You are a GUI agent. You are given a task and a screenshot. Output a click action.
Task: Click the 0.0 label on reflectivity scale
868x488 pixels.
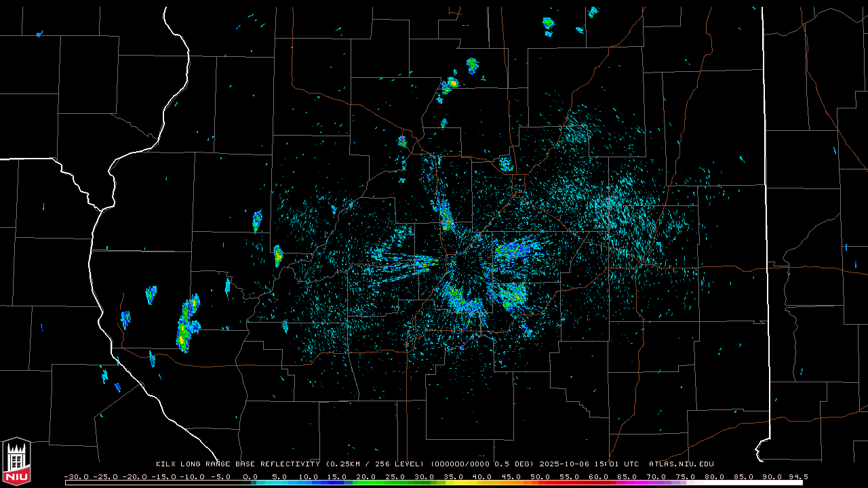pyautogui.click(x=250, y=476)
